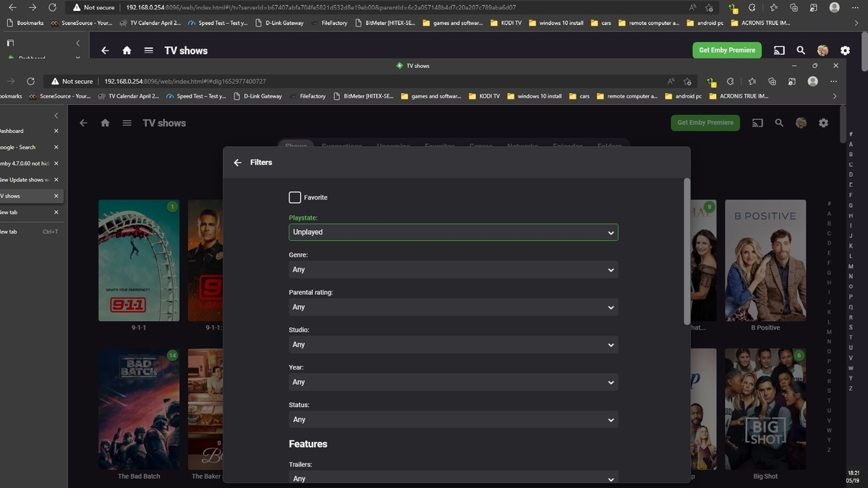Click the back arrow in the Filters dialog

(237, 163)
